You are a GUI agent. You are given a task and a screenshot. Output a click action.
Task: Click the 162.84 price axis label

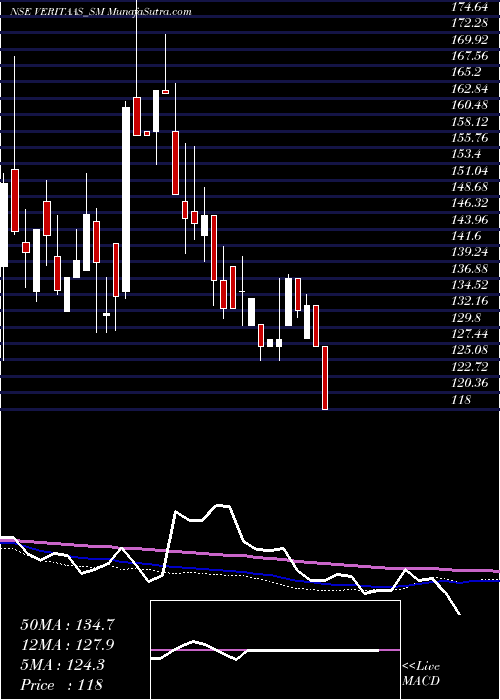coord(468,89)
